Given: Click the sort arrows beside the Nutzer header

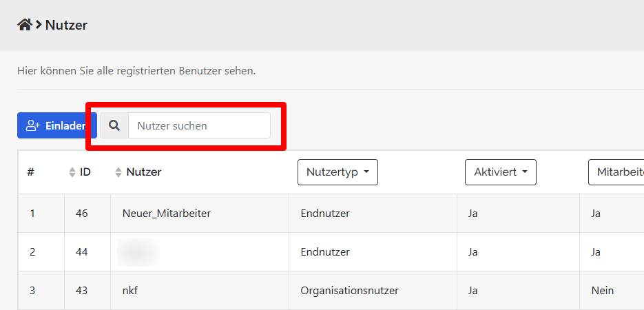Looking at the screenshot, I should [118, 172].
